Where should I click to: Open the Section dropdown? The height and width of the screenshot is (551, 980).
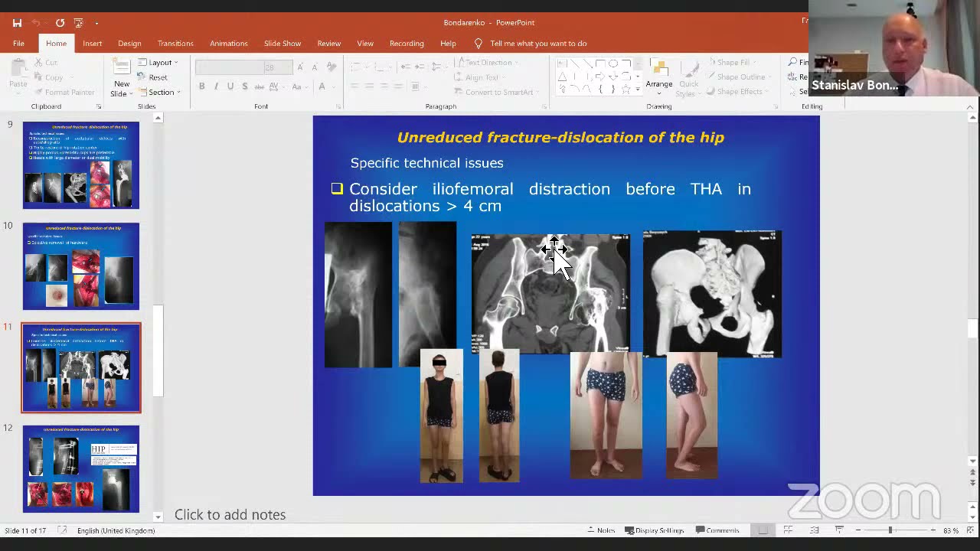(159, 92)
